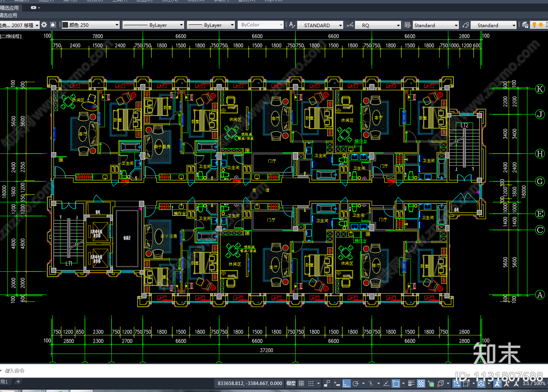Viewport: 548px width, 392px height.
Task: Expand snap mode options arrow
Action: [318, 383]
